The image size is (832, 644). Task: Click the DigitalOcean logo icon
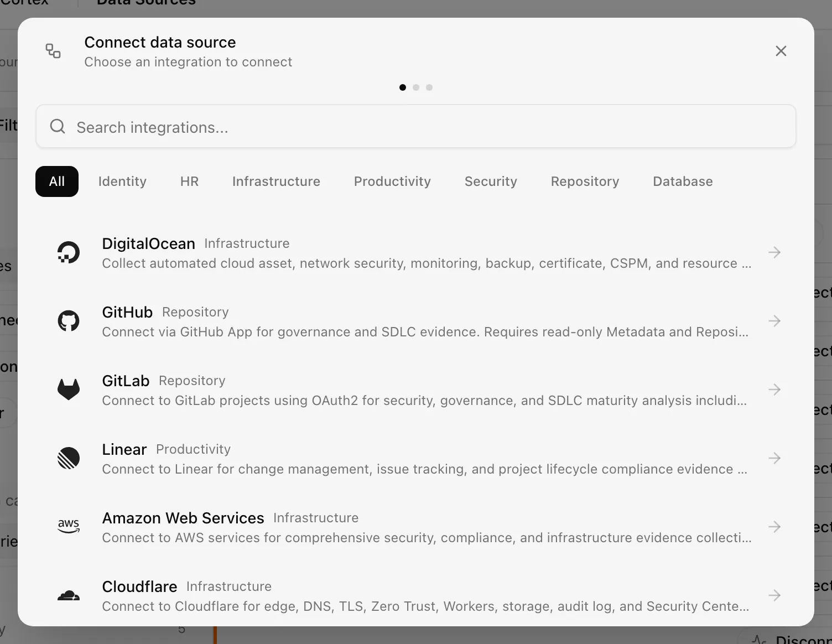69,252
